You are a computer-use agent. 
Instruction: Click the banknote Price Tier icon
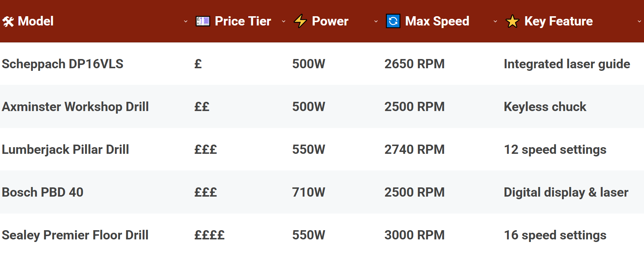202,21
